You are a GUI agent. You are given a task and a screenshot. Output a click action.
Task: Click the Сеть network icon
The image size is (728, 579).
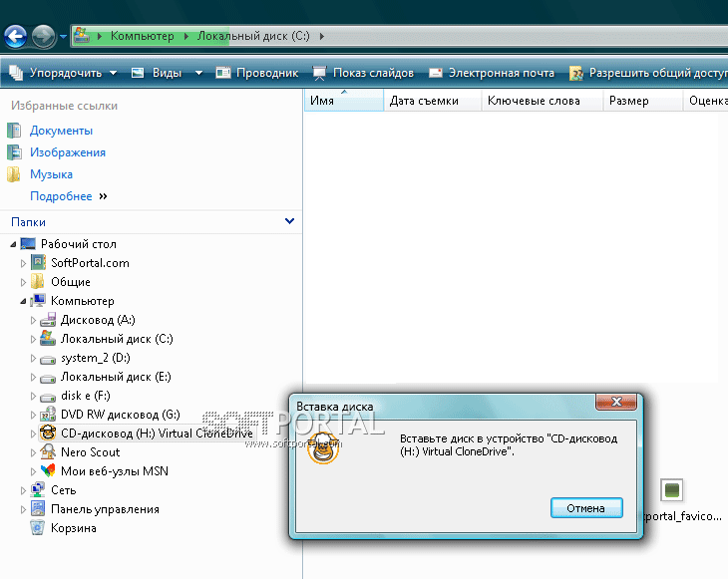pos(38,490)
